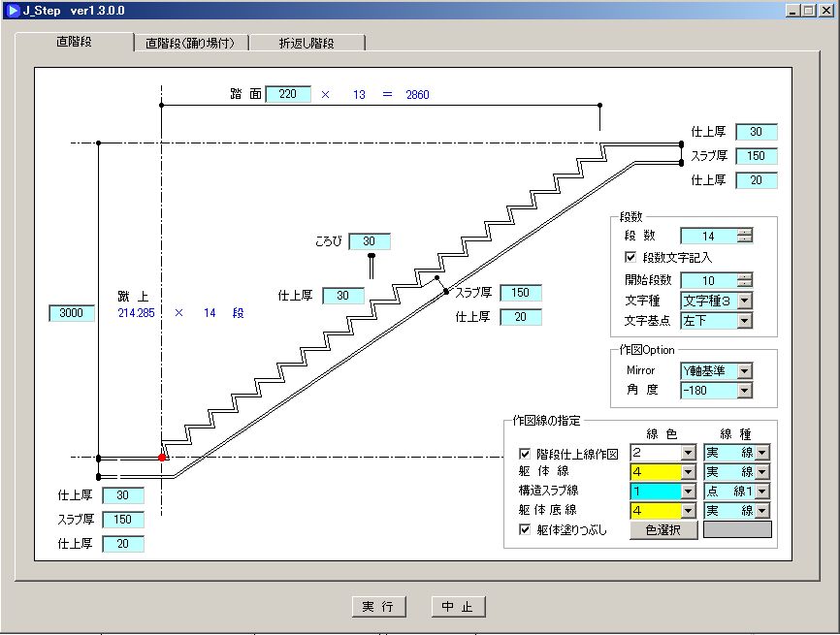The height and width of the screenshot is (635, 840).
Task: Open the 構造スラブ線 cyan line color dropdown
Action: pyautogui.click(x=688, y=492)
